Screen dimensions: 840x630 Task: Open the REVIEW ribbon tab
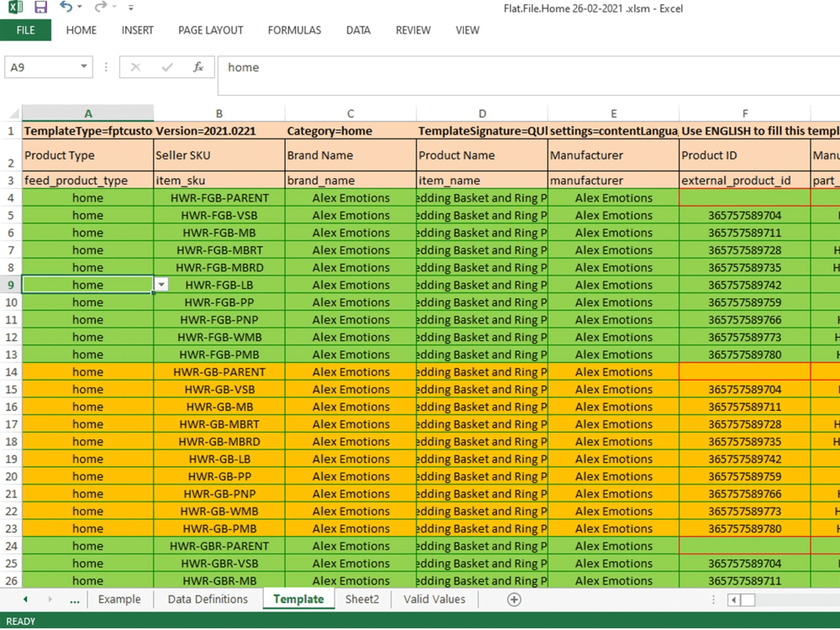pyautogui.click(x=413, y=30)
